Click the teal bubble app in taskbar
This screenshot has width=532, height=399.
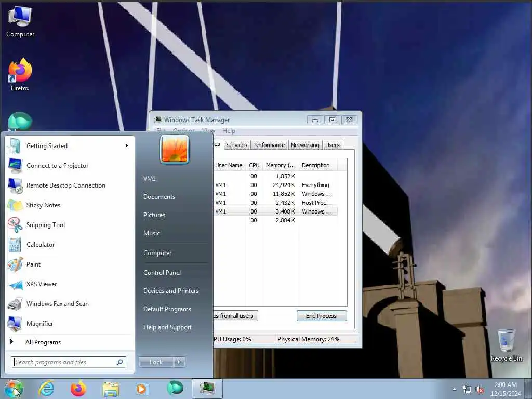(175, 389)
